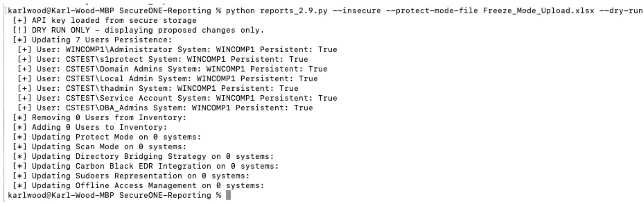Click the 'Updating 7 Users Persistence' line
The width and height of the screenshot is (644, 203).
(x=92, y=40)
